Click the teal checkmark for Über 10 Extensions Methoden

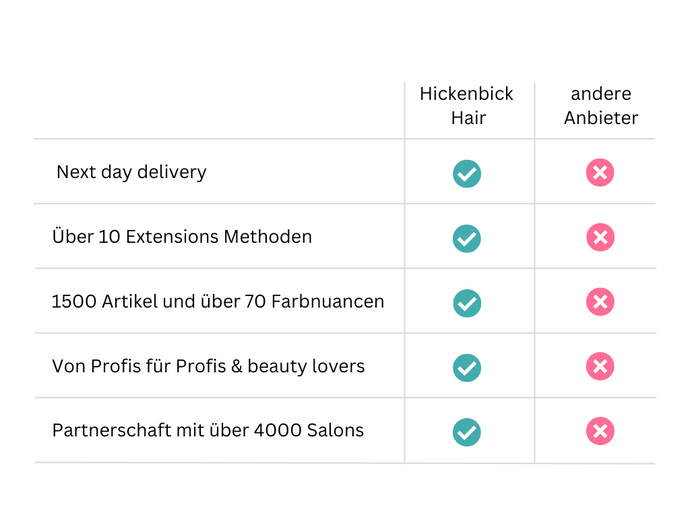pos(466,238)
